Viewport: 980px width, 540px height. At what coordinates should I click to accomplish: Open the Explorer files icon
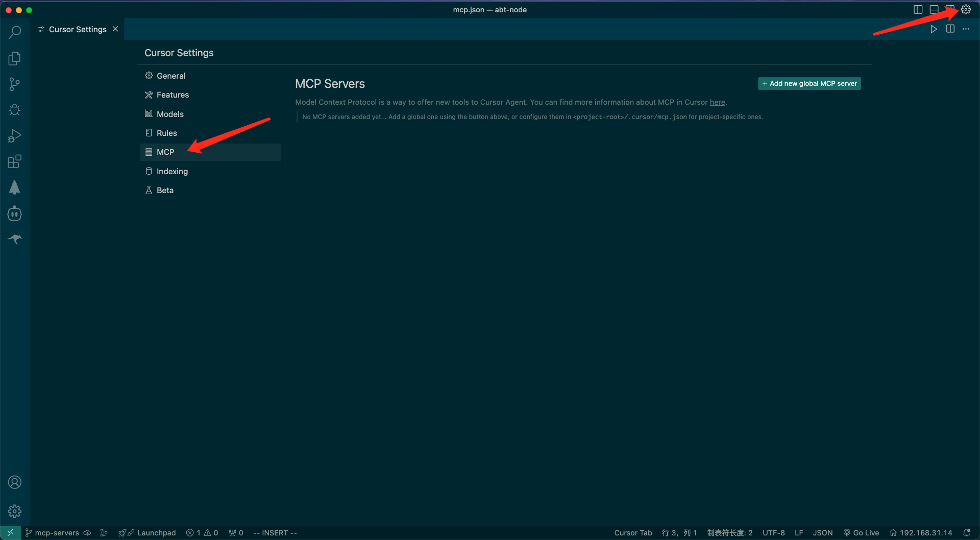(15, 58)
